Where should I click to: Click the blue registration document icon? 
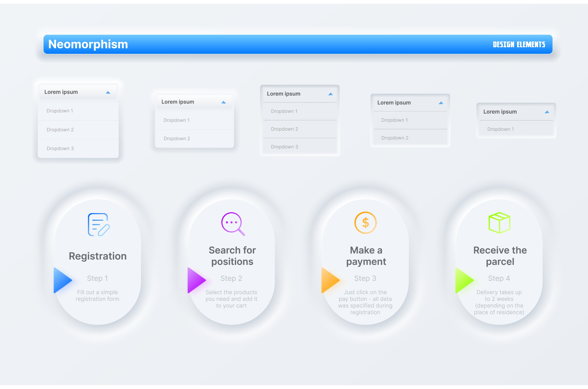(x=99, y=224)
